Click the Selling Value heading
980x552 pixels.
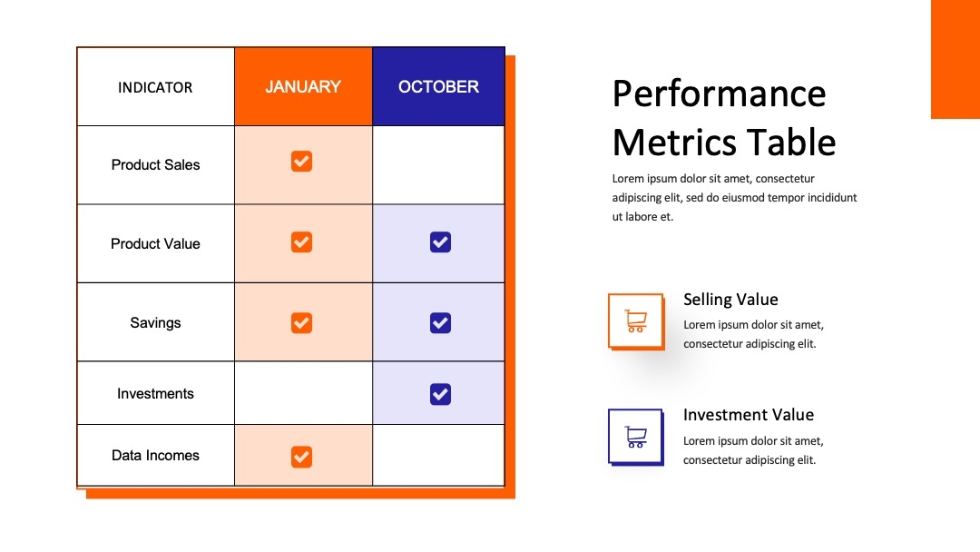coord(730,300)
